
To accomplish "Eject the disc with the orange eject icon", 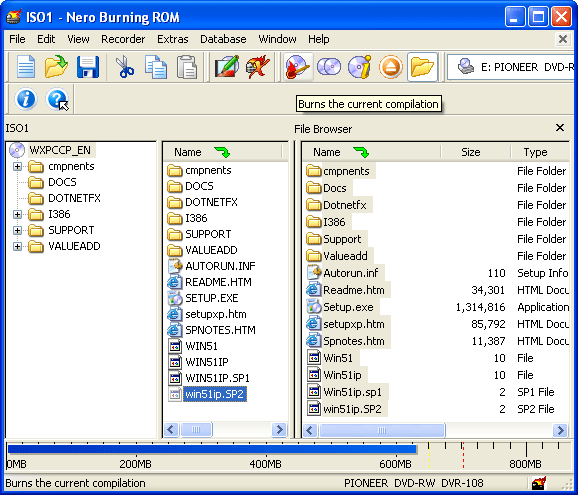I will tap(391, 67).
